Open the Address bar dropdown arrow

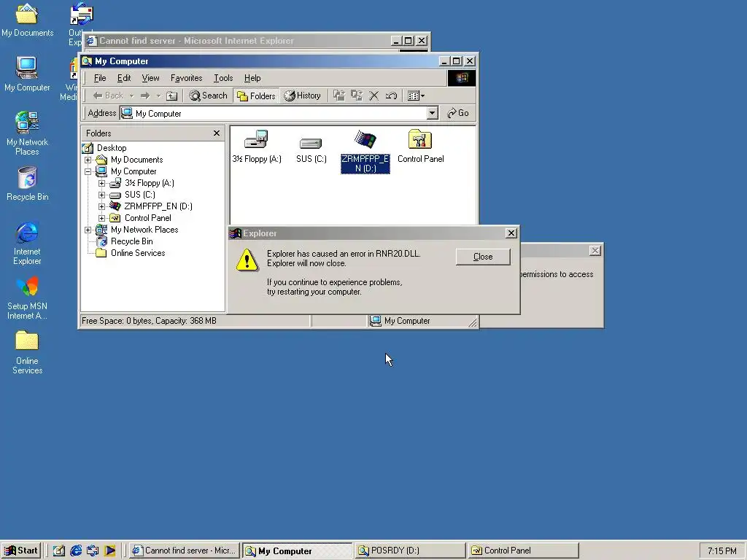(x=432, y=113)
